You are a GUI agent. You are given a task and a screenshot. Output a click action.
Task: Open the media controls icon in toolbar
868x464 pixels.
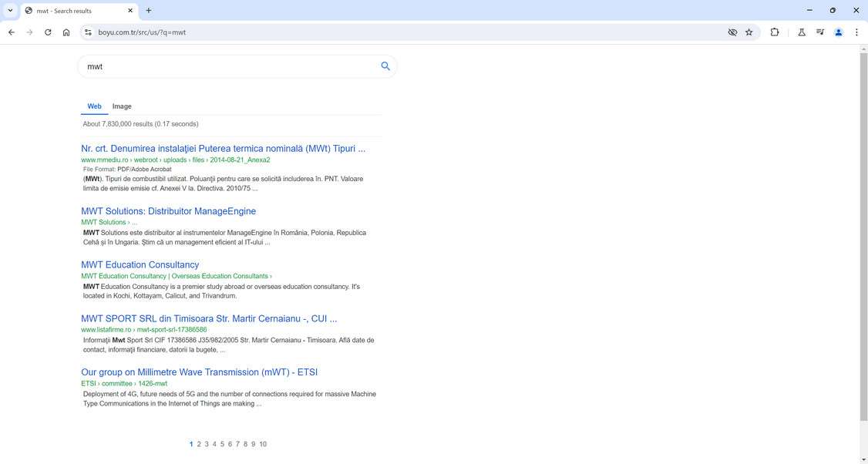pyautogui.click(x=820, y=32)
